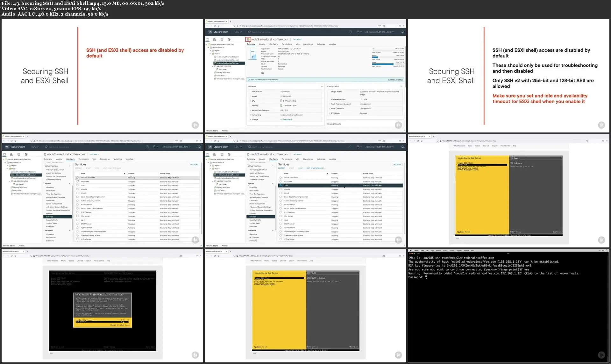The width and height of the screenshot is (611, 364).
Task: Collapse the Hardware panel in node3 Summary frame
Action: (x=322, y=86)
